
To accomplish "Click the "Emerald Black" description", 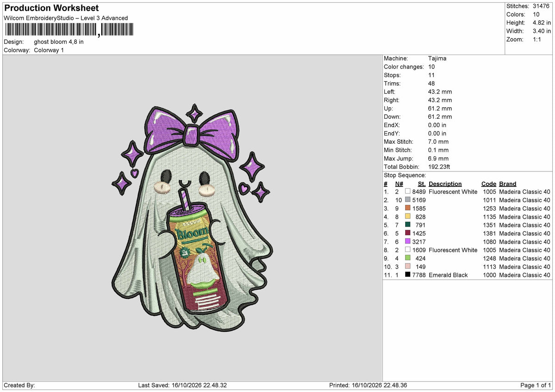I will point(448,275).
